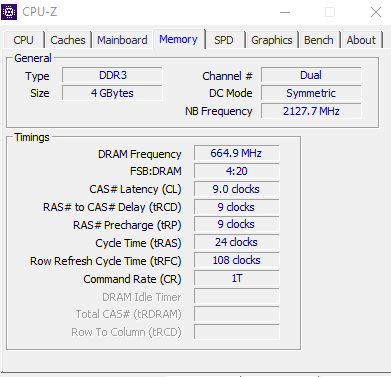Click the NB Frequency value field
The height and width of the screenshot is (377, 391).
tap(311, 111)
